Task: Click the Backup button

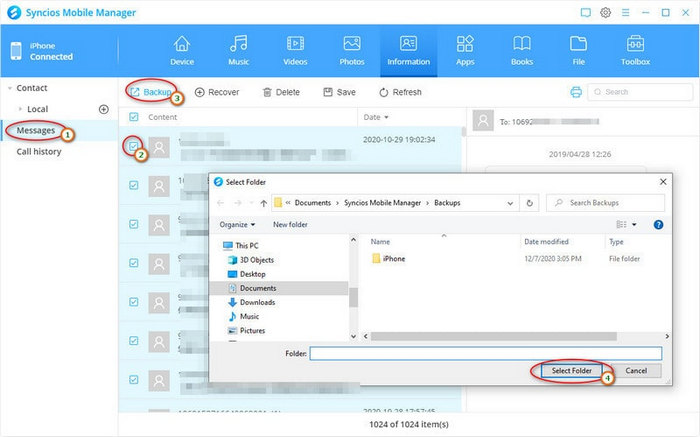Action: click(x=151, y=92)
